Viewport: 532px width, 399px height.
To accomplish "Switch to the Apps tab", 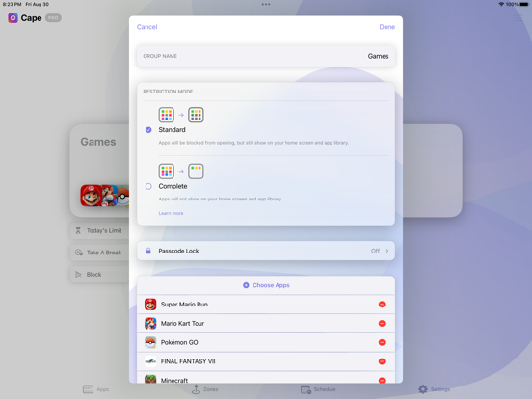I will 96,389.
